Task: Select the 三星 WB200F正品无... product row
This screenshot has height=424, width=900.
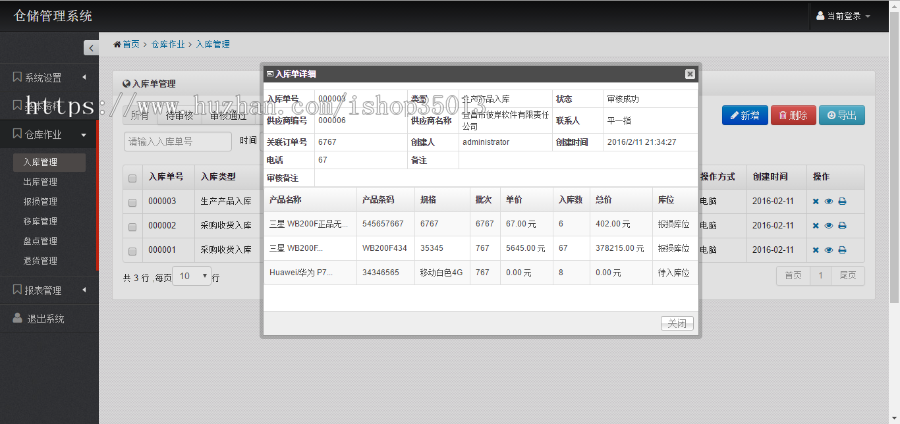Action: point(480,224)
